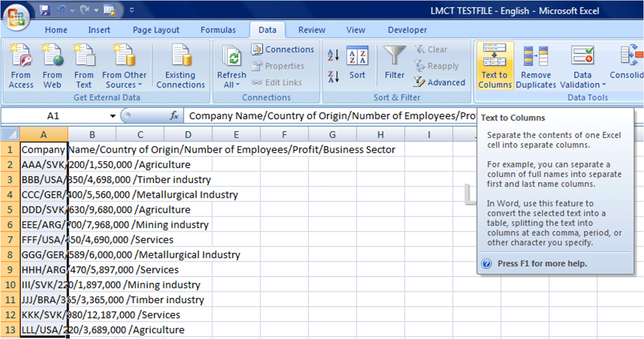644x339 pixels.
Task: Switch to the Insert tab
Action: tap(99, 30)
